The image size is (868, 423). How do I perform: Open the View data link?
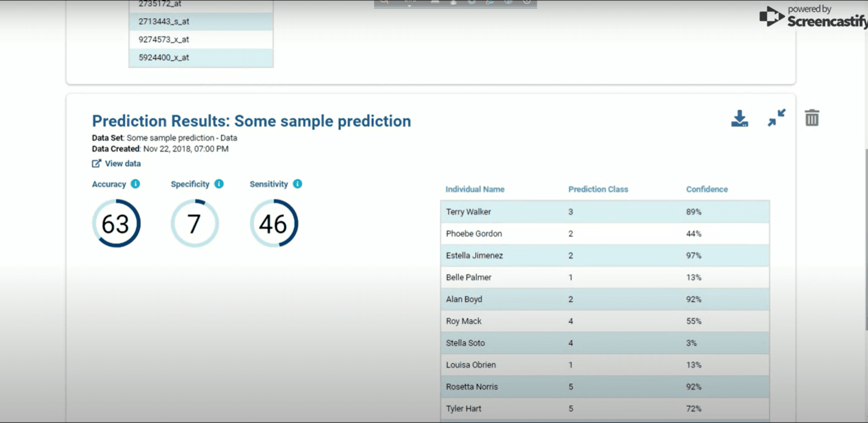coord(117,163)
